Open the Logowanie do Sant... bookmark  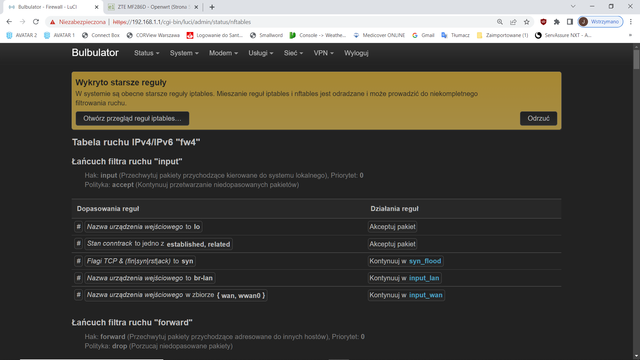(215, 36)
